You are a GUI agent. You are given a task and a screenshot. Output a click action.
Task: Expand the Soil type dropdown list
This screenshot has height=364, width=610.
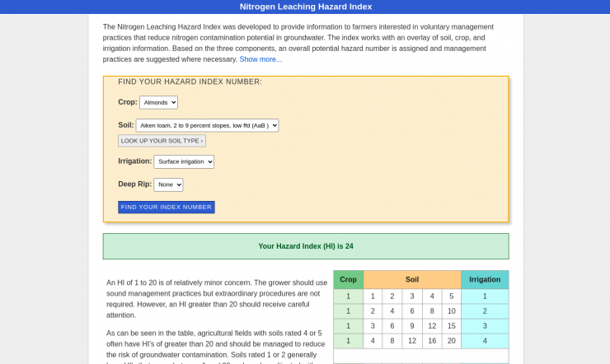[x=207, y=125]
